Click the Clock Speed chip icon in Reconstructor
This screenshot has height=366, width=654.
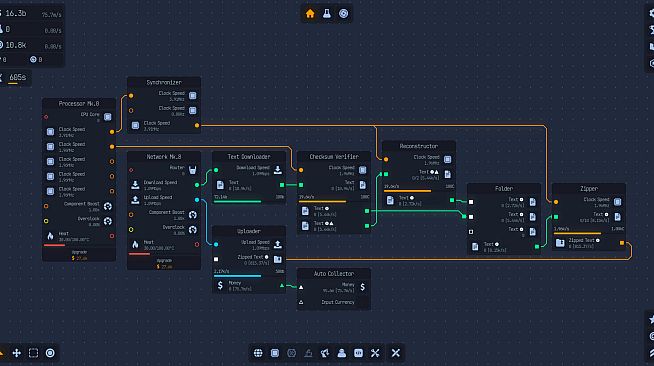pyautogui.click(x=448, y=159)
